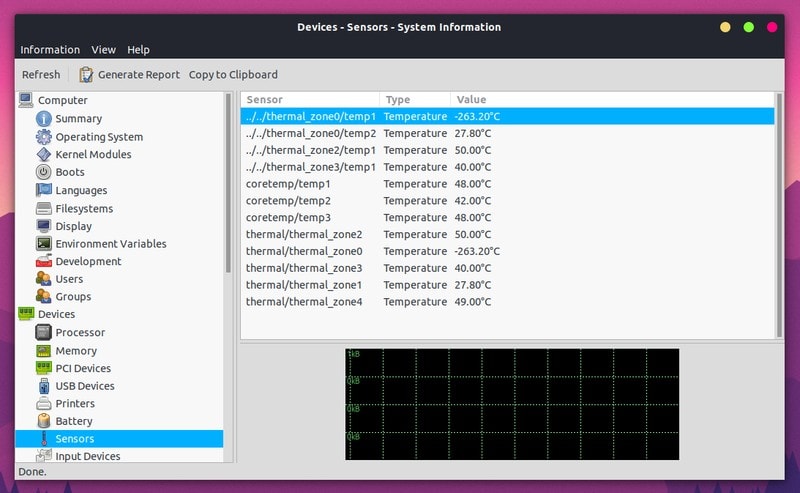
Task: Sort by the Value column header
Action: 612,100
